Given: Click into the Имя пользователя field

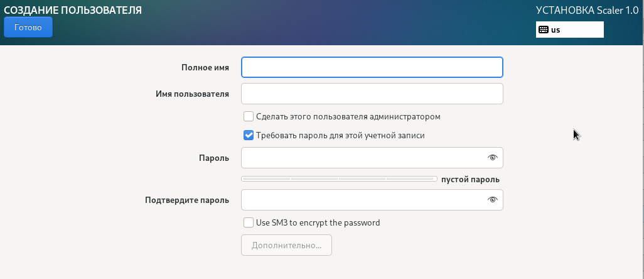Looking at the screenshot, I should pos(372,94).
